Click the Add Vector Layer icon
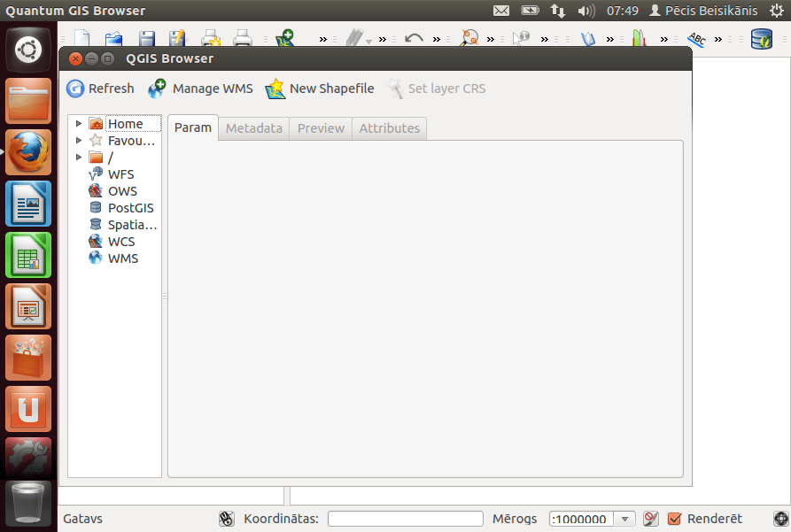The image size is (791, 532). point(285,38)
